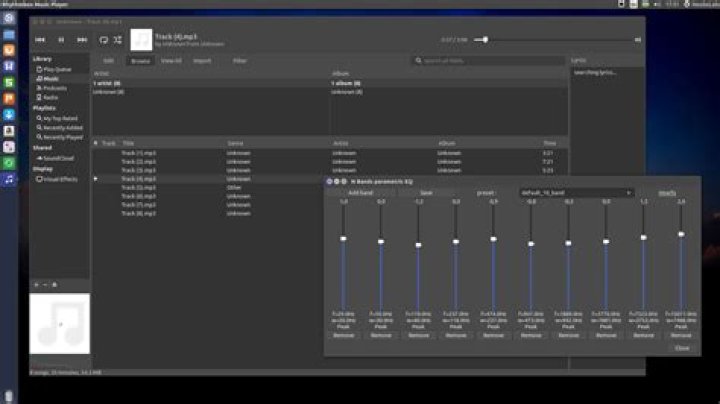Pause the current playback

(61, 40)
